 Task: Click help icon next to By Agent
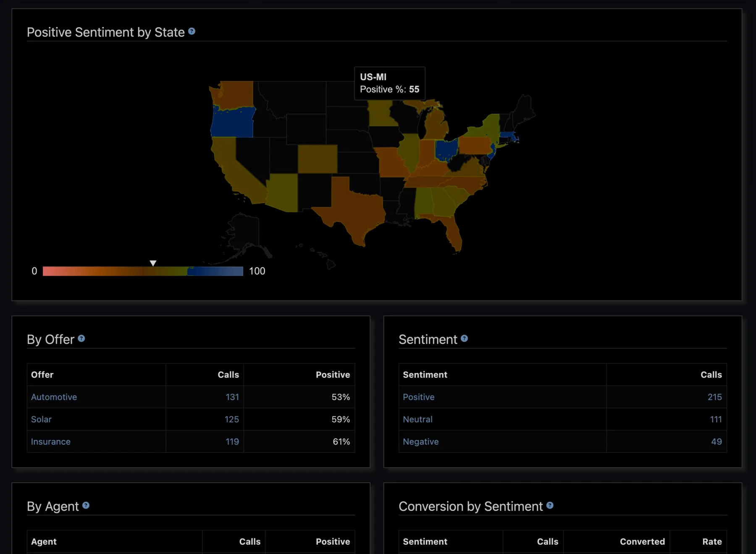point(86,505)
